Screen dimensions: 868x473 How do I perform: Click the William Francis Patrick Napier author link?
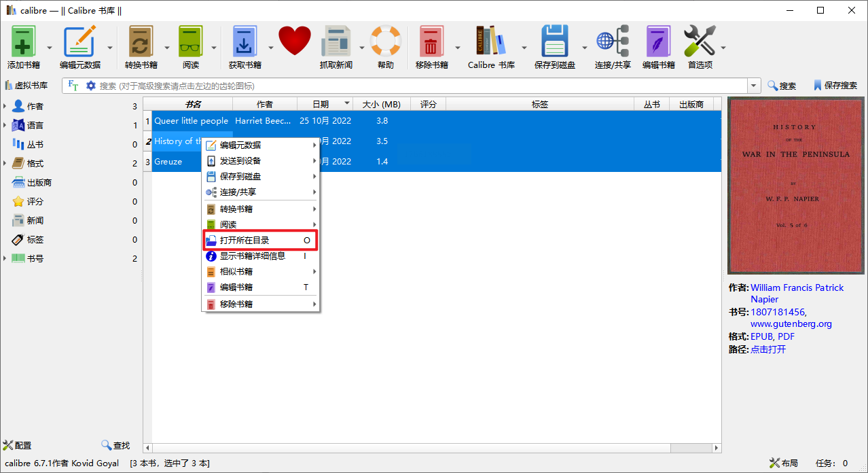tap(797, 293)
